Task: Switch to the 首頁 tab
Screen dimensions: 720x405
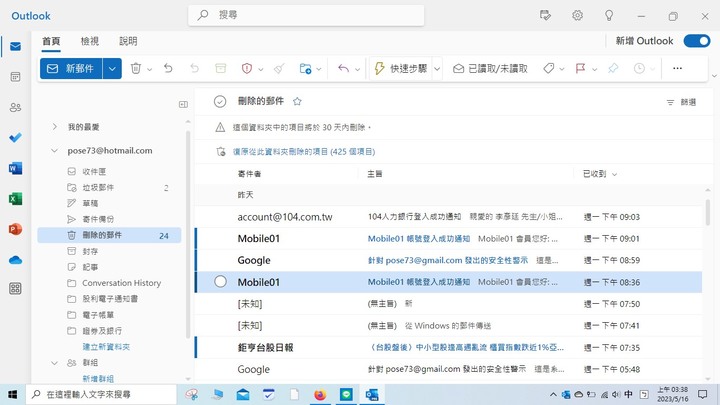Action: coord(51,41)
